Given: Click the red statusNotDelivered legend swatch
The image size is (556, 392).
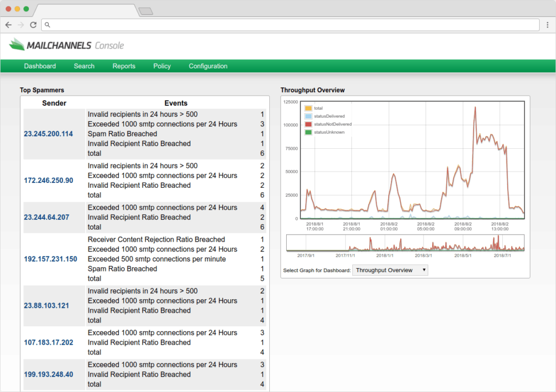Looking at the screenshot, I should click(x=308, y=124).
